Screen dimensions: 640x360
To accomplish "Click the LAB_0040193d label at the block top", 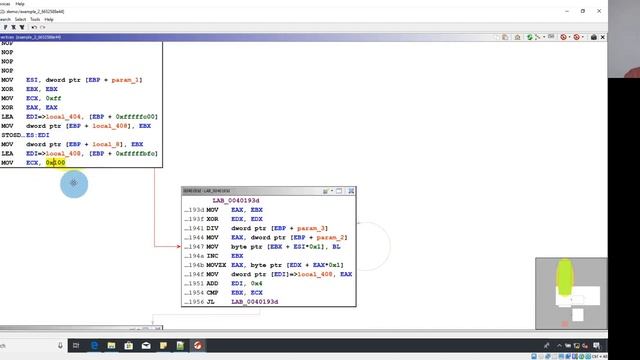I will tap(236, 201).
